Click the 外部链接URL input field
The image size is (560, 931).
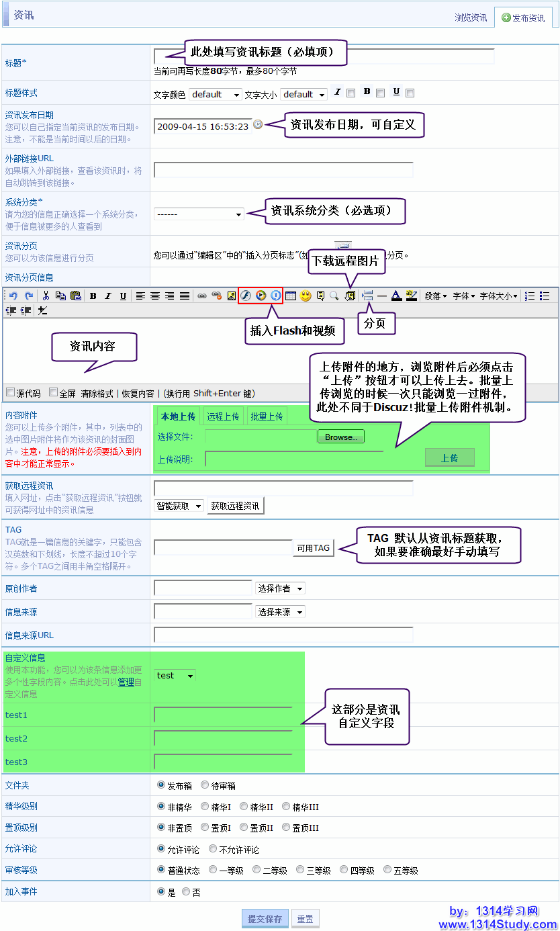(283, 170)
